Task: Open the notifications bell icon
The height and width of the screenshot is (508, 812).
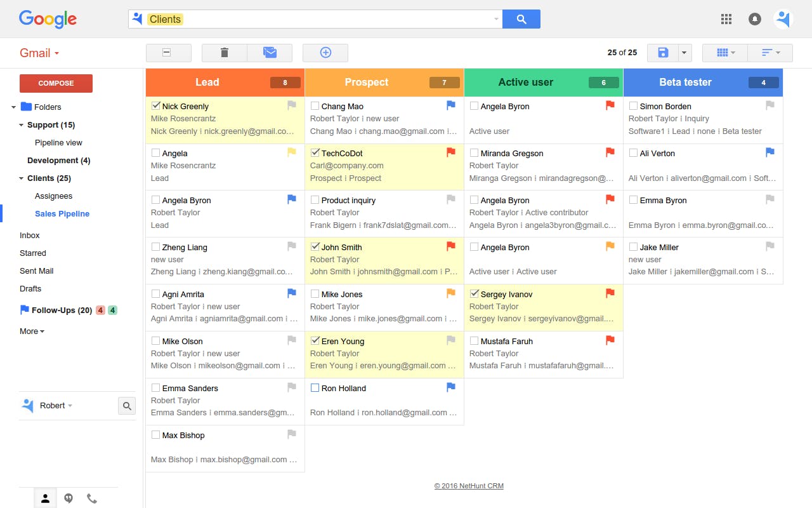Action: tap(754, 19)
